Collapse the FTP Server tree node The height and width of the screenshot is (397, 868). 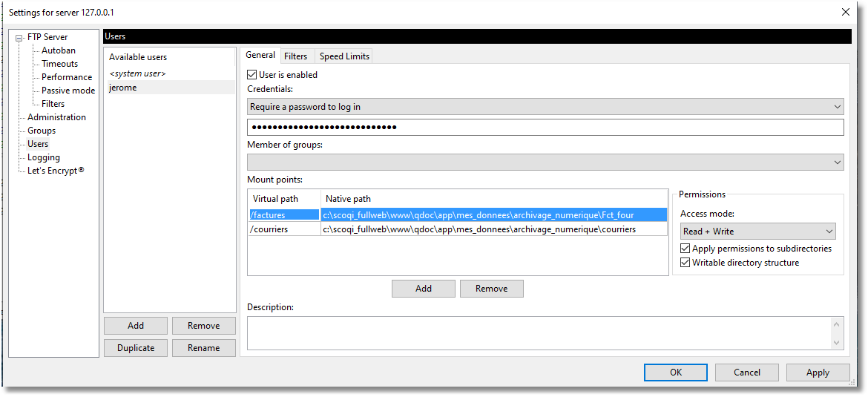tap(19, 38)
